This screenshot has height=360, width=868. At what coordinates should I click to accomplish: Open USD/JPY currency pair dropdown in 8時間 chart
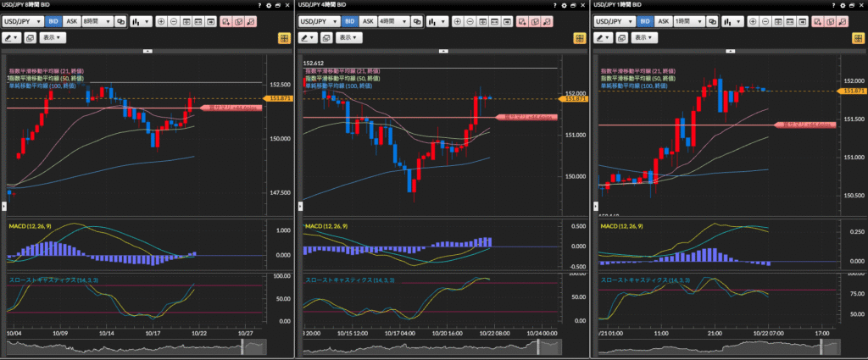pyautogui.click(x=24, y=21)
